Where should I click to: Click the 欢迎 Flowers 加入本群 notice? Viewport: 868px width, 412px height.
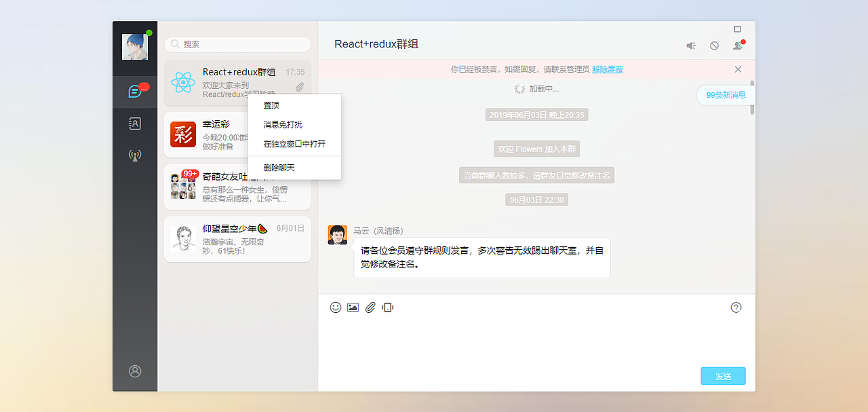(536, 149)
